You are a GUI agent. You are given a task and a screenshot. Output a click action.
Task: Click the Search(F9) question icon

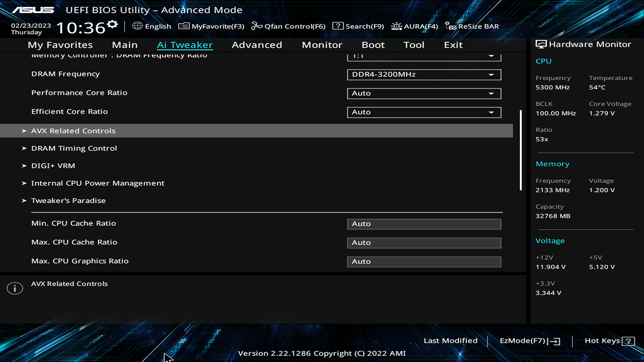click(x=338, y=26)
